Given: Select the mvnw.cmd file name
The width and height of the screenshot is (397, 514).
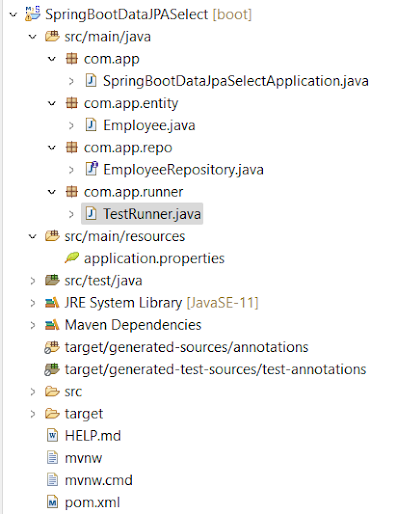Looking at the screenshot, I should 98,480.
